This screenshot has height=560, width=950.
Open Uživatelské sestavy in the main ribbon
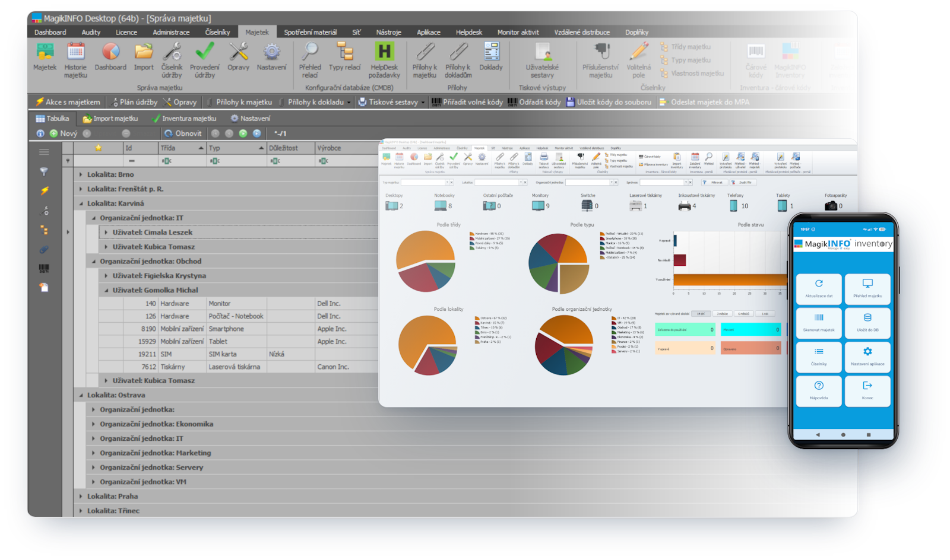click(x=542, y=60)
